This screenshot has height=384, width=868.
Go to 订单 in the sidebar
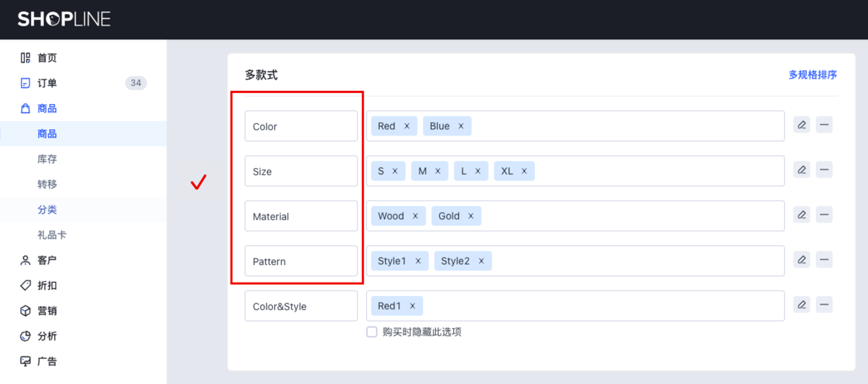click(x=47, y=83)
